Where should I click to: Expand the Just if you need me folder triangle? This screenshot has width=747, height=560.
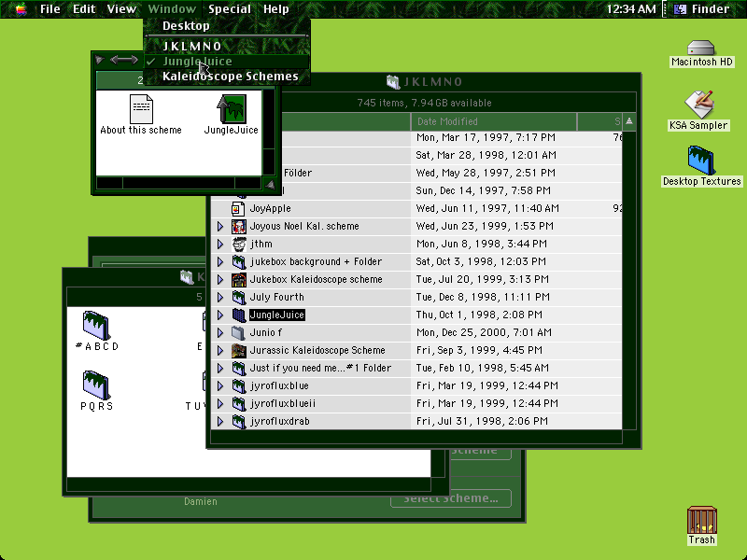coord(220,368)
